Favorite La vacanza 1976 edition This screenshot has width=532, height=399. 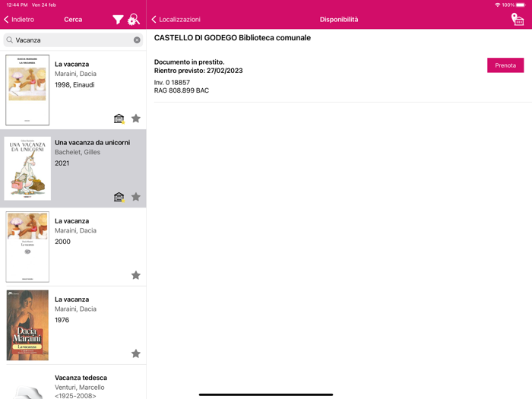coord(136,353)
